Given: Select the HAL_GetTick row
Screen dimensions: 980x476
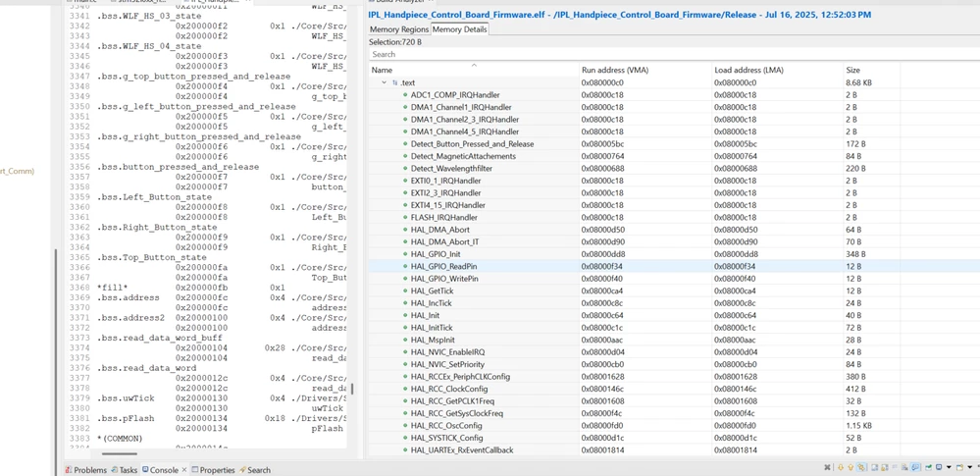Looking at the screenshot, I should (674, 291).
